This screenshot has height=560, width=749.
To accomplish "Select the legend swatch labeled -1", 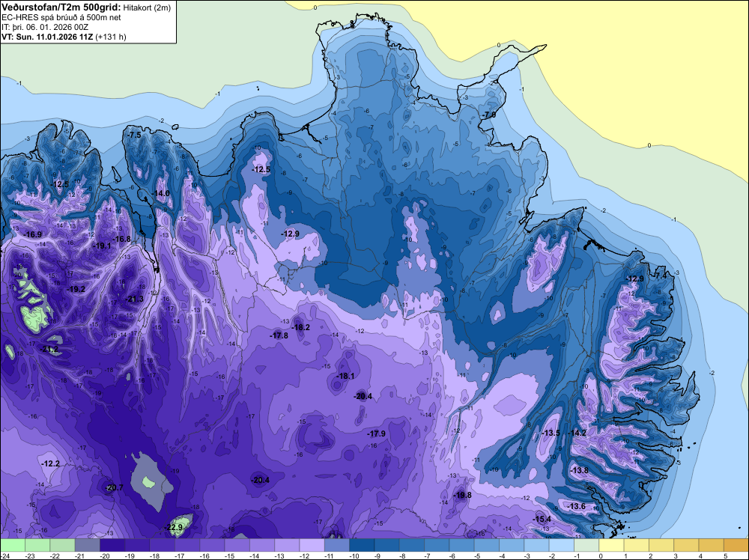I will tap(586, 545).
